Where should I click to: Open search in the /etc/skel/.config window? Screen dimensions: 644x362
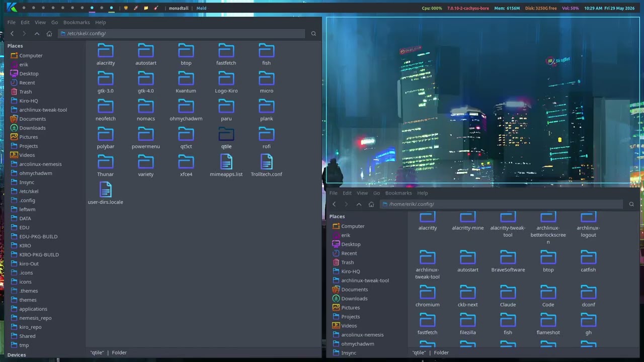313,34
